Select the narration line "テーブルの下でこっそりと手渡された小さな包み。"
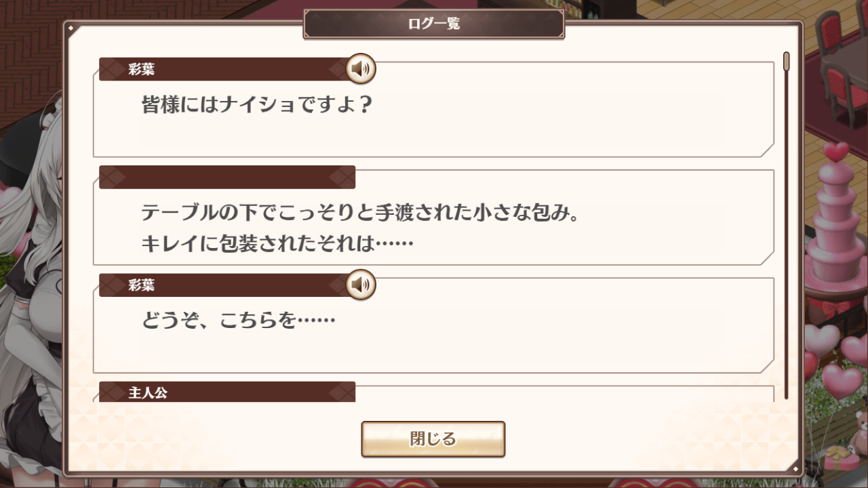 coord(359,213)
